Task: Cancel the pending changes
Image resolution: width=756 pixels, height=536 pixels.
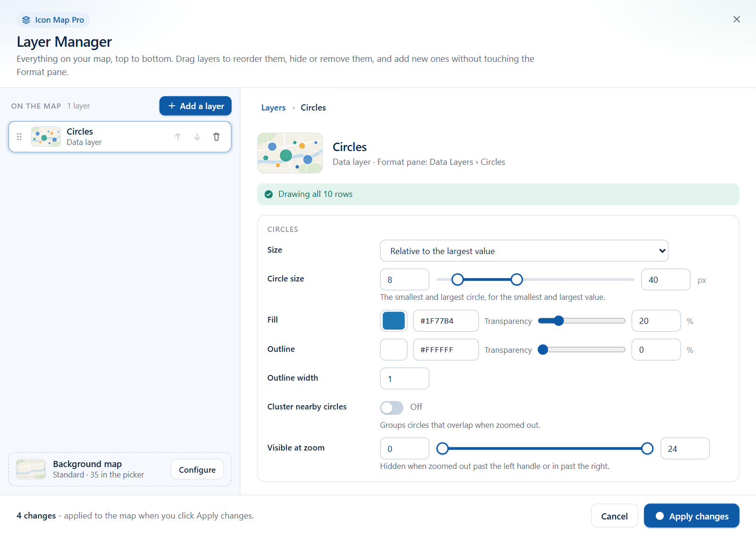Action: [x=614, y=516]
